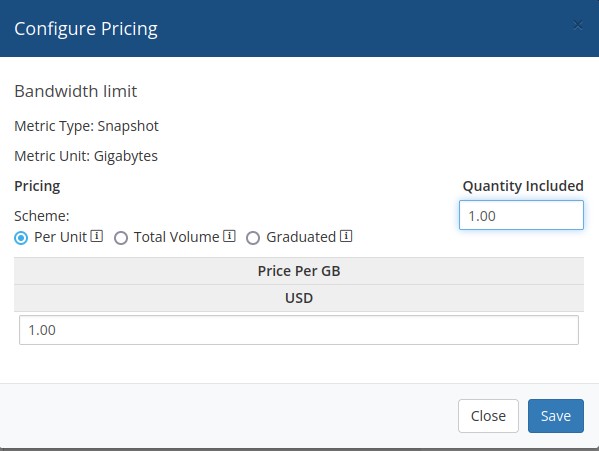Image resolution: width=599 pixels, height=451 pixels.
Task: Click the Close button in the footer
Action: (488, 416)
